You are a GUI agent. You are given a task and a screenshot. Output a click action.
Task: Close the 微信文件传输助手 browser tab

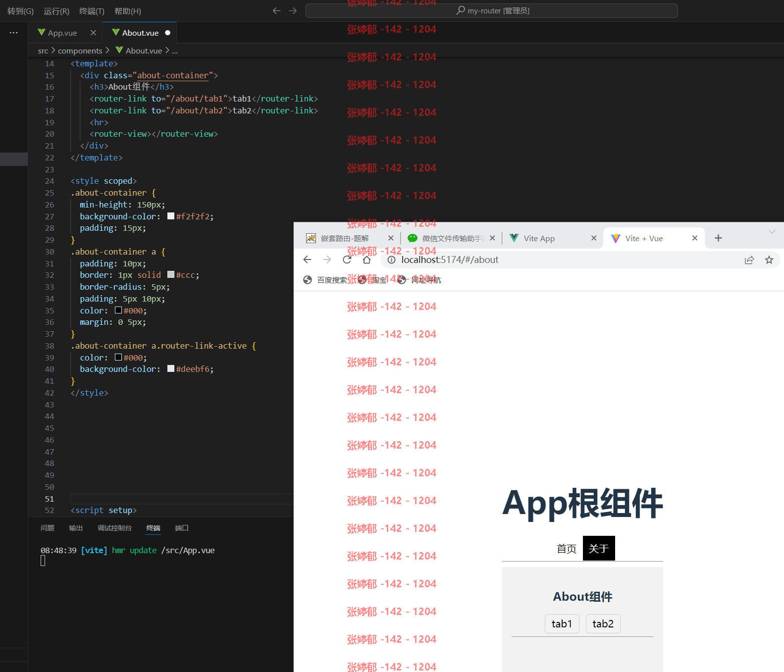[x=492, y=238]
